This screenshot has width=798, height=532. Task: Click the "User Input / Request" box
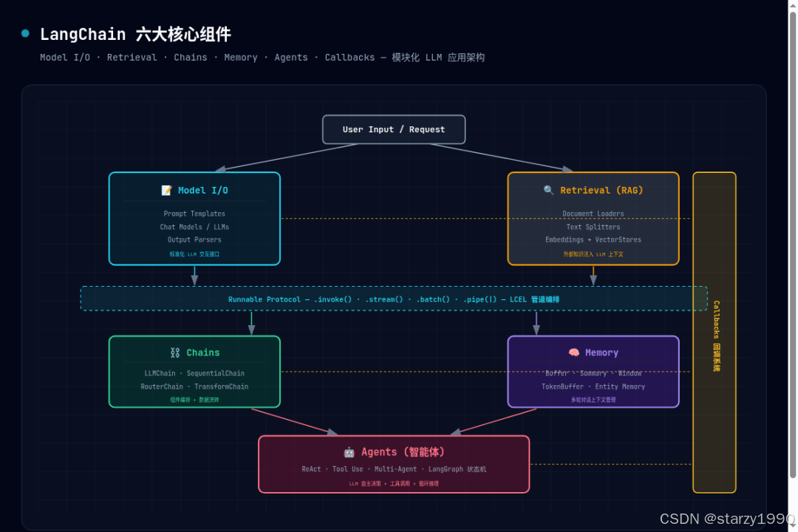pos(394,129)
